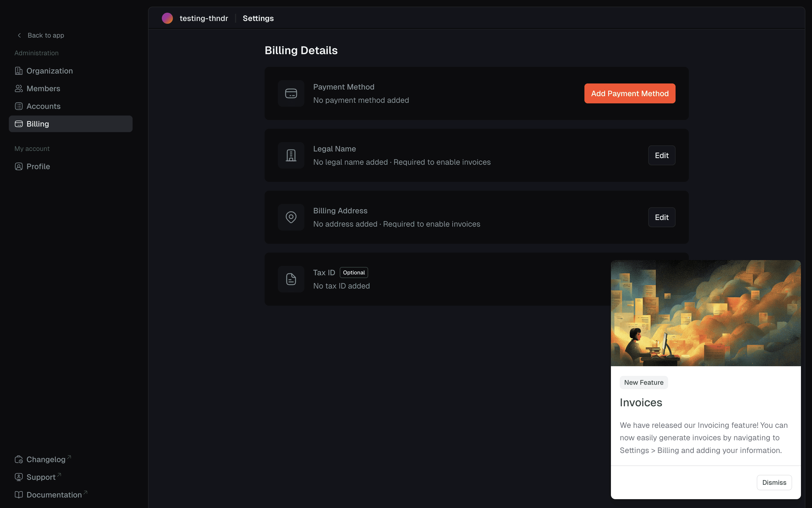
Task: Select Organization in the Administration menu
Action: pyautogui.click(x=49, y=71)
